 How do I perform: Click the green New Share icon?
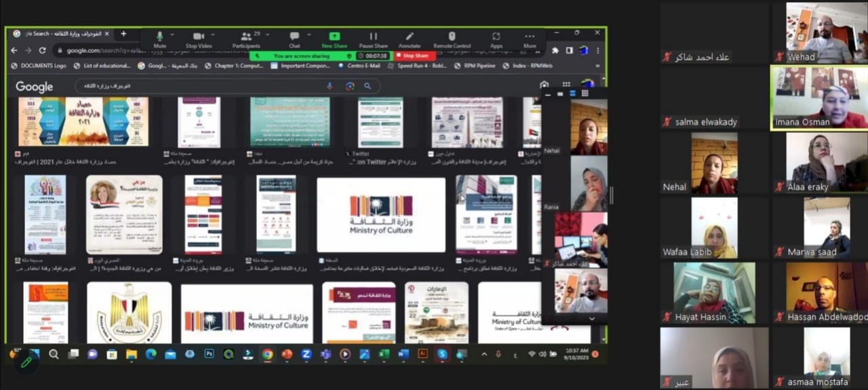coord(334,36)
